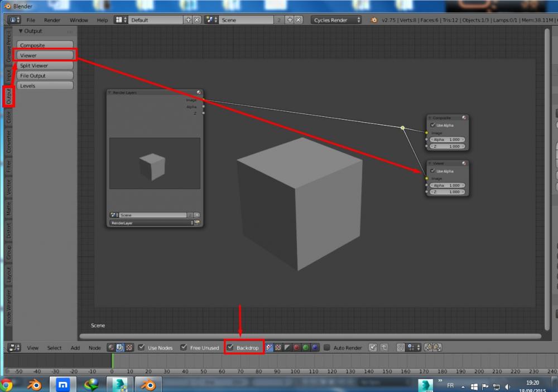
Task: Add a new screen layout with plus icon
Action: [x=188, y=20]
